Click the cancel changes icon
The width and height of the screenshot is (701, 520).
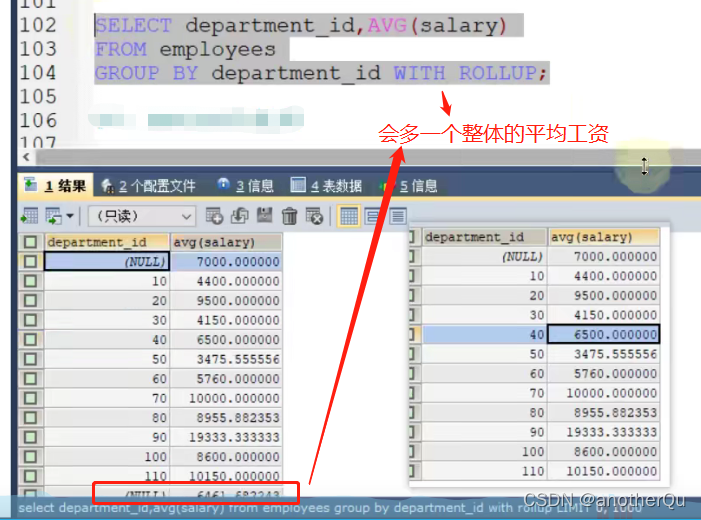(x=314, y=216)
